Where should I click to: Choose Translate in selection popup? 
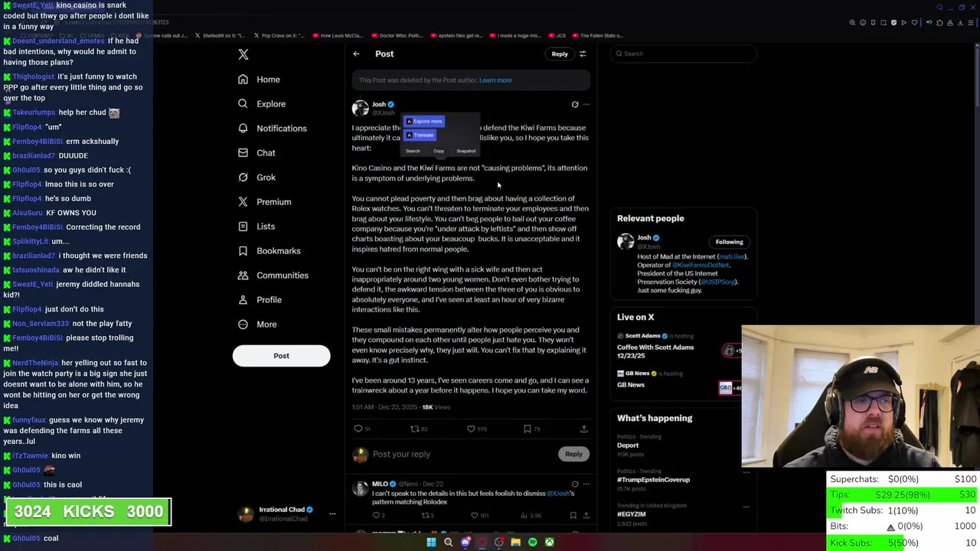point(420,135)
